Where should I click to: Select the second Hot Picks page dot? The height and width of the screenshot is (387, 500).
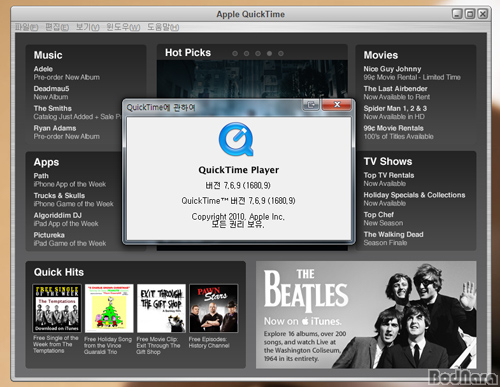click(246, 53)
